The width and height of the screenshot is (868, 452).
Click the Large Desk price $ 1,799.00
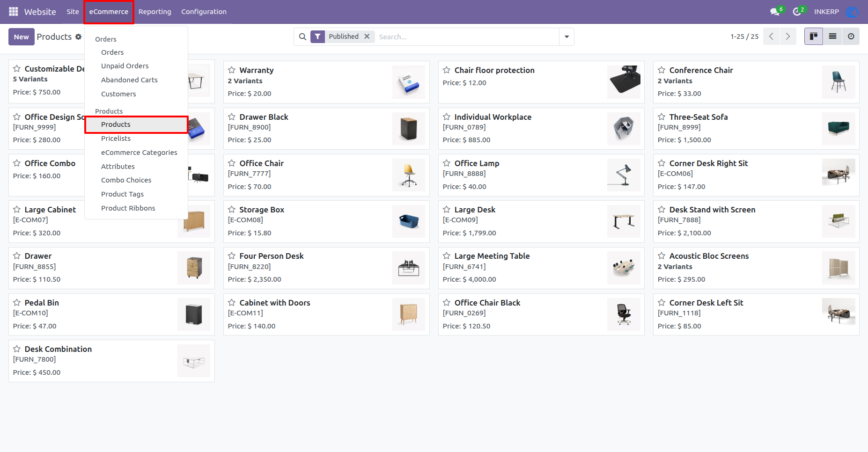click(469, 233)
